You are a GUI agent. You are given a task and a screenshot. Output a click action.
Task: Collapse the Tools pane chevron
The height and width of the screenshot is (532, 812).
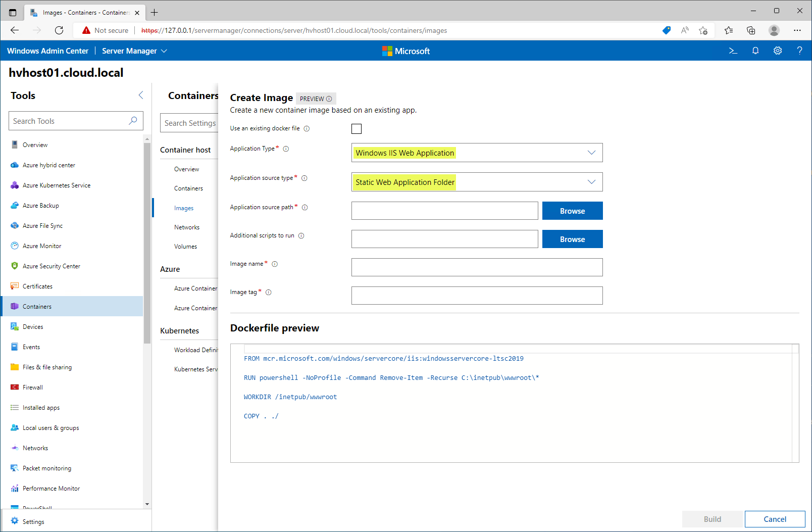point(141,95)
